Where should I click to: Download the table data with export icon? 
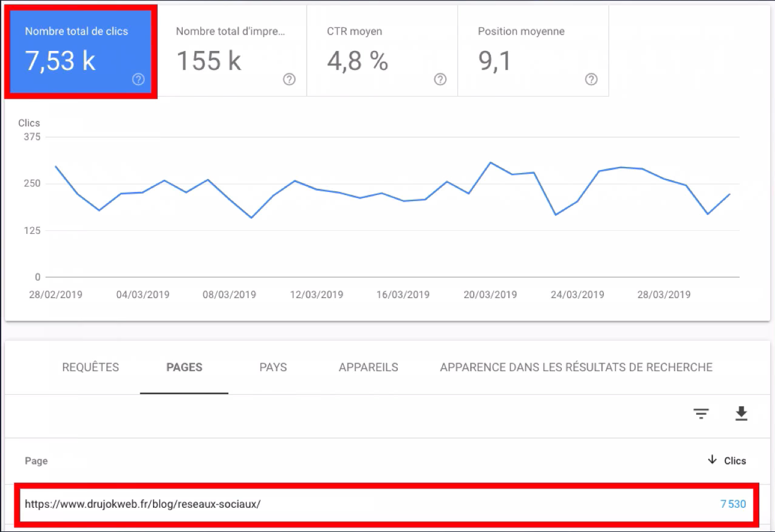[741, 414]
